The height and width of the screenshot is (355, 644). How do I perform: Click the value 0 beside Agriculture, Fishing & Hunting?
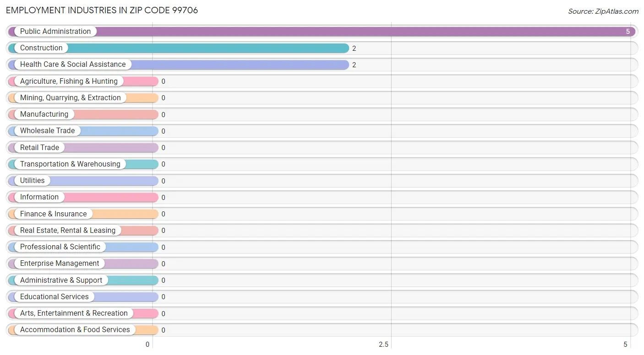pyautogui.click(x=163, y=81)
